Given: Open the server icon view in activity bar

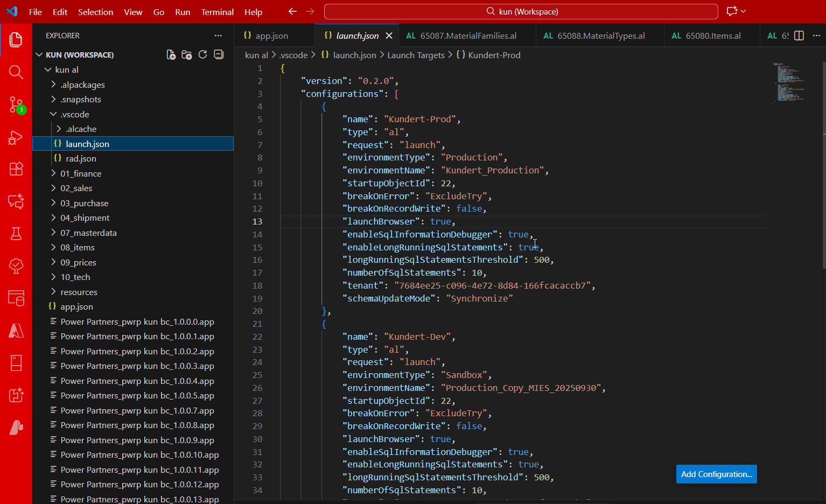Looking at the screenshot, I should [x=16, y=363].
